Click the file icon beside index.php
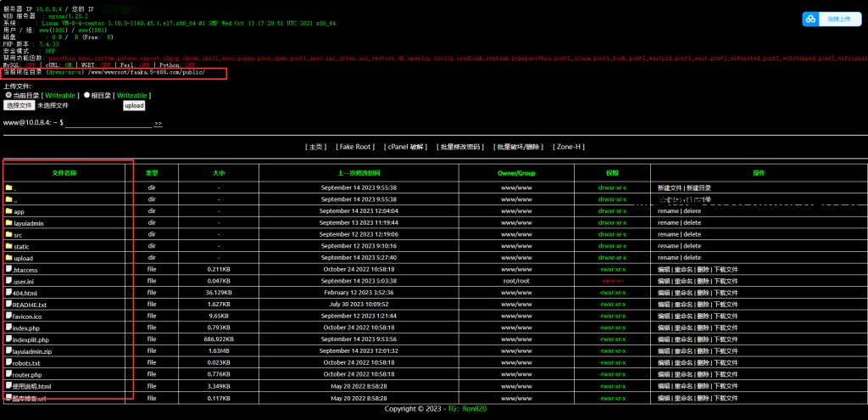 coord(9,328)
